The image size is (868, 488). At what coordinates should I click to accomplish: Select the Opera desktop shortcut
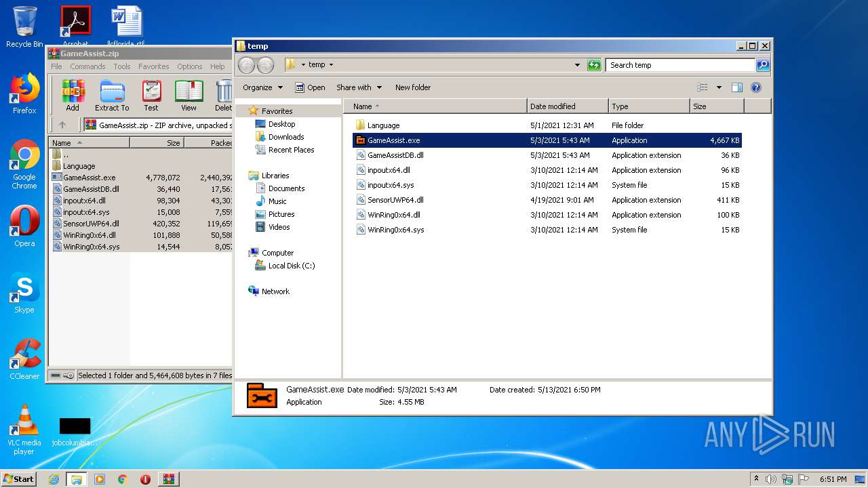24,226
